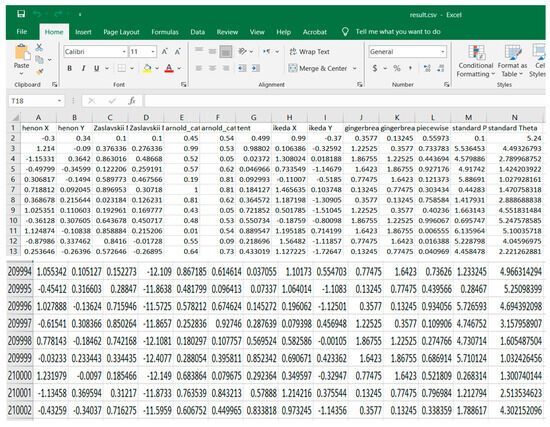This screenshot has height=427, width=550.
Task: Select column header N
Action: click(515, 117)
